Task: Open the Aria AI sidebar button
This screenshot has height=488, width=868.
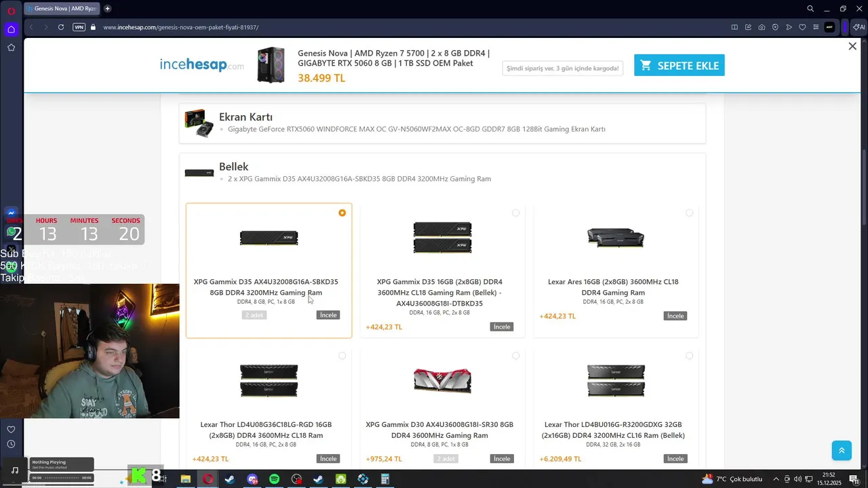Action: tap(859, 27)
